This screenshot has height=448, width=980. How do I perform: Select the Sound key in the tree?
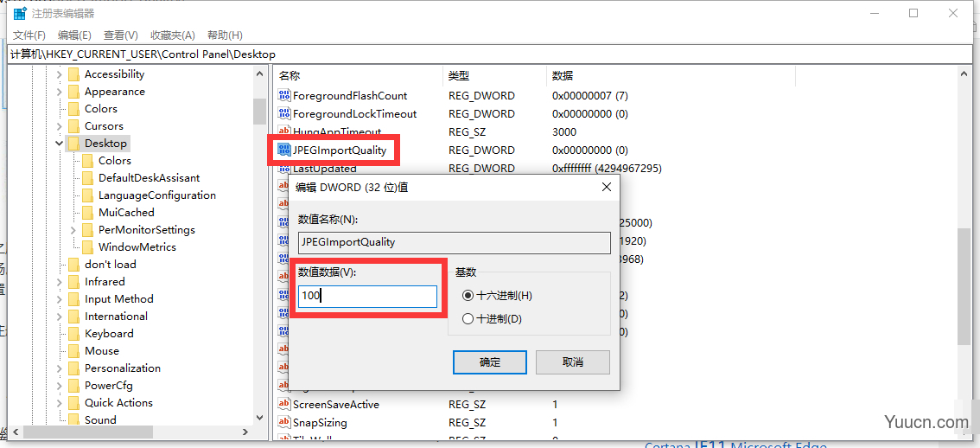pos(100,419)
